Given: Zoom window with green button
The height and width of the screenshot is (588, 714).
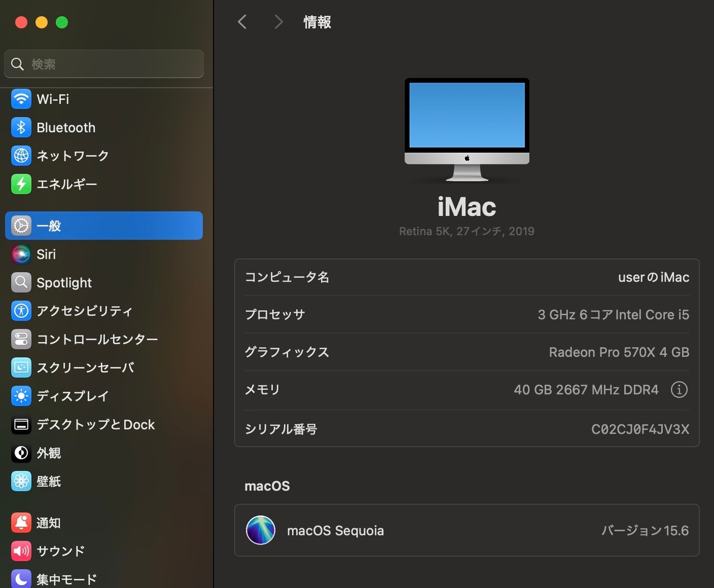Looking at the screenshot, I should click(62, 22).
